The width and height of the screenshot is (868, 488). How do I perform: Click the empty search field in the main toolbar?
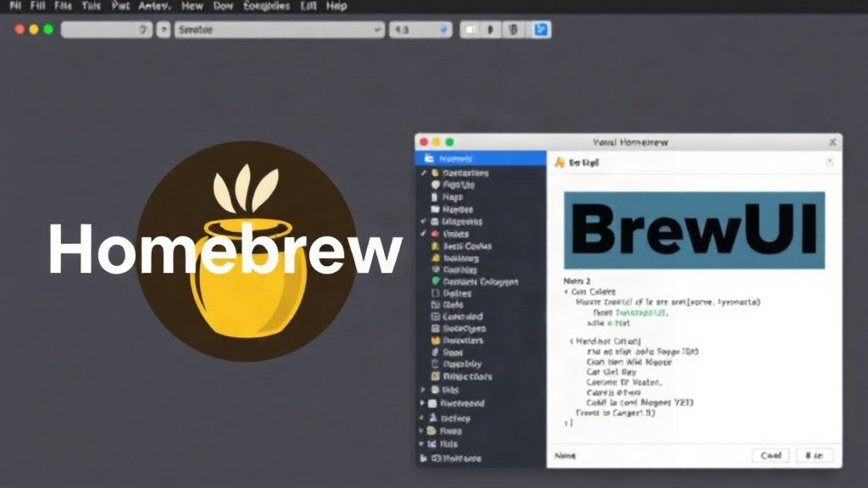[x=107, y=30]
